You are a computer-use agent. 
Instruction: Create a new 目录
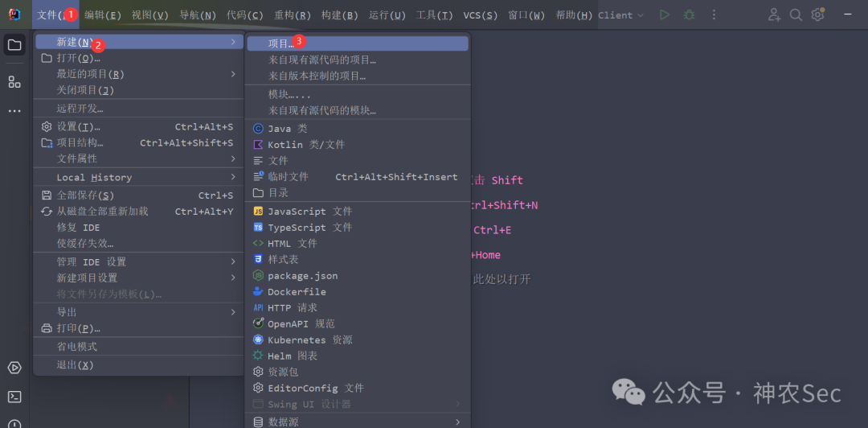tap(358, 193)
